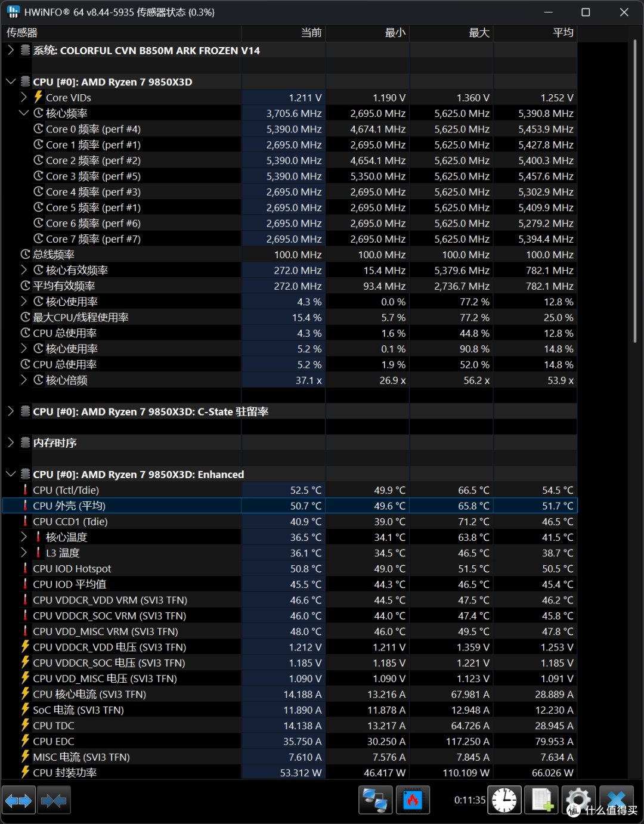Select the CPU 外壳 (平均) row
Image resolution: width=644 pixels, height=824 pixels.
coord(290,506)
